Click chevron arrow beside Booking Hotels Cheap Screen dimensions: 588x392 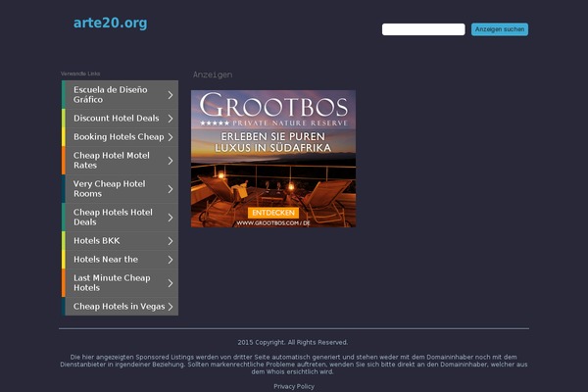click(171, 137)
